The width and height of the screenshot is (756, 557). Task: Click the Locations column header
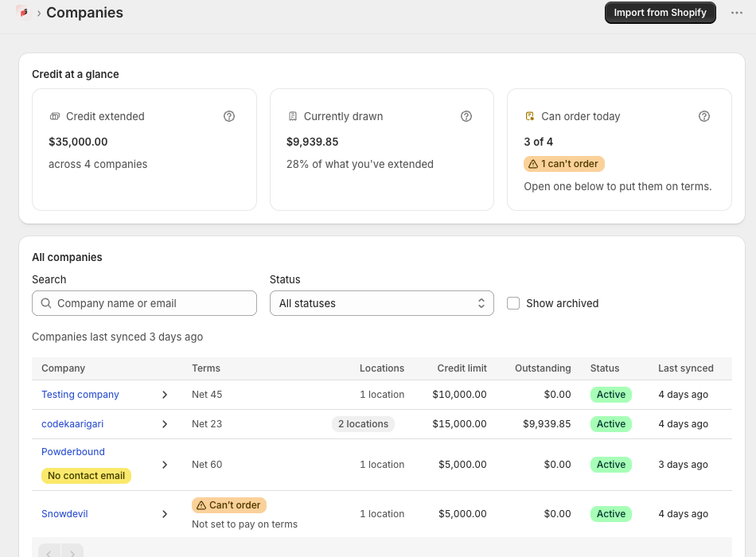[x=382, y=368]
